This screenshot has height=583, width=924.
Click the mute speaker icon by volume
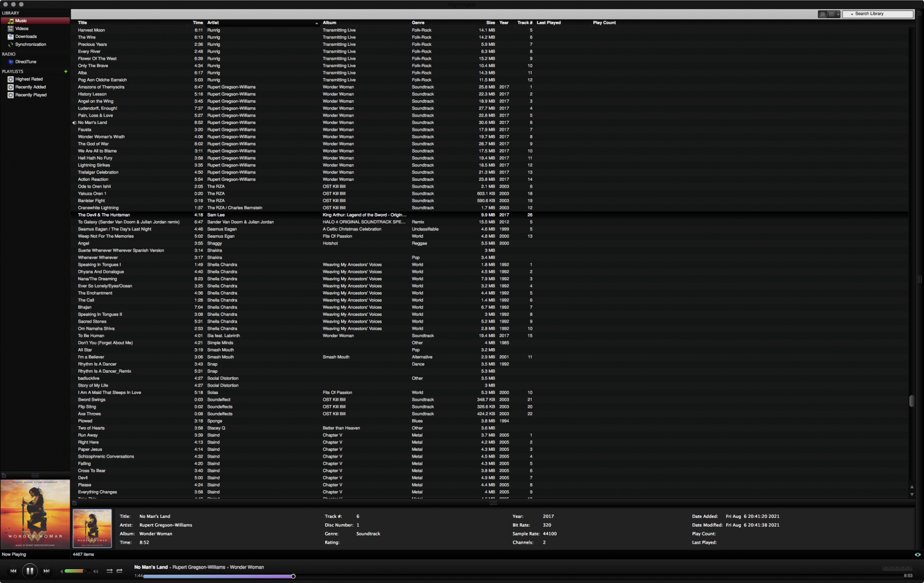click(x=61, y=571)
